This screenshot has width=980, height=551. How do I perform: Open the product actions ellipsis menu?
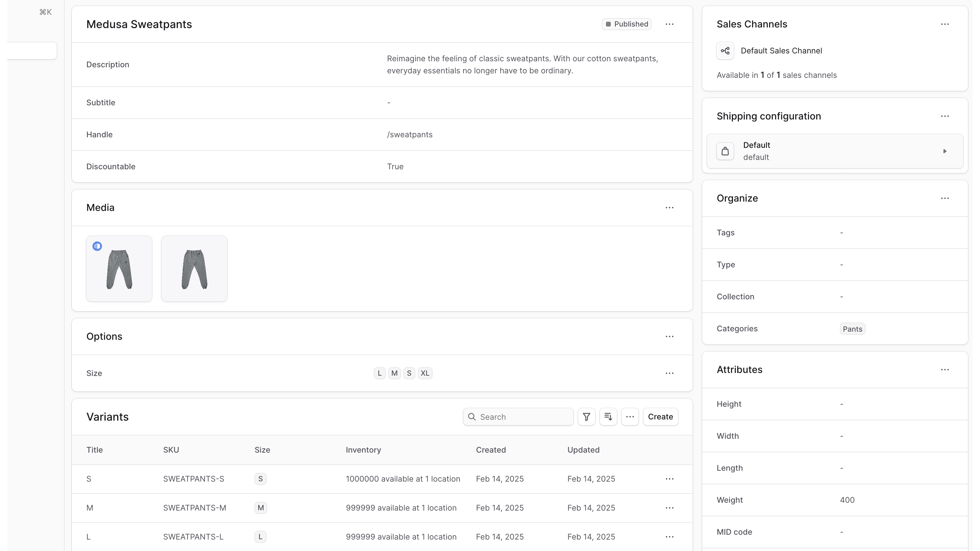click(669, 24)
